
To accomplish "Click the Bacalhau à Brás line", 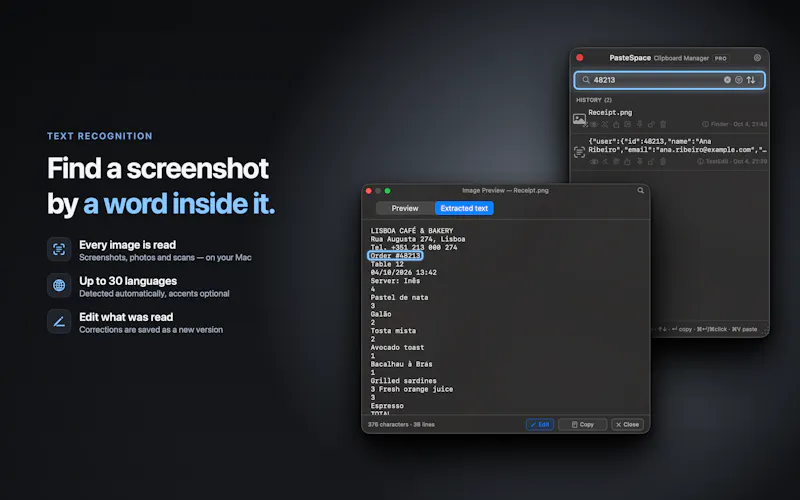I will [x=402, y=364].
